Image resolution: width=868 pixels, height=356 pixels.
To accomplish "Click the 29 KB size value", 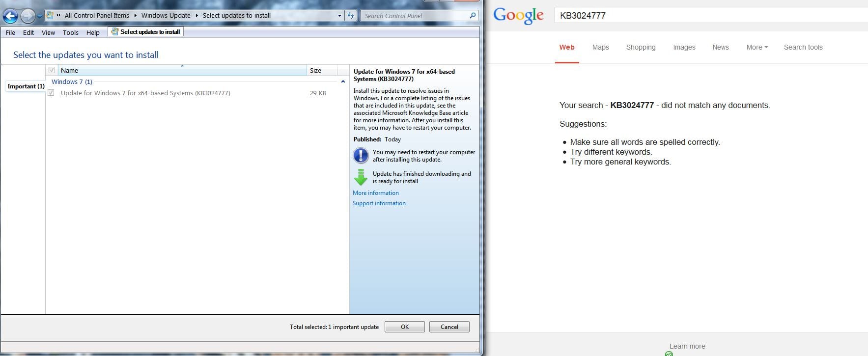I will [x=318, y=93].
